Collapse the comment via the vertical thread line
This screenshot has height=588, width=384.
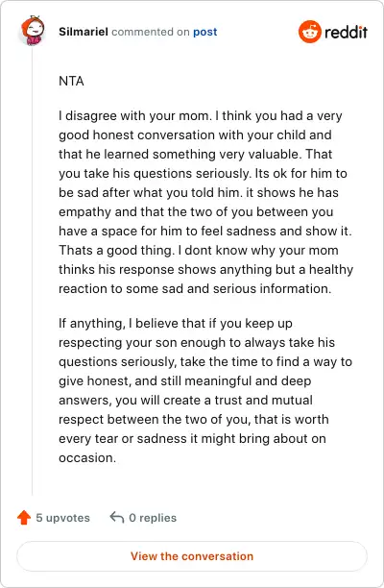[x=33, y=270]
